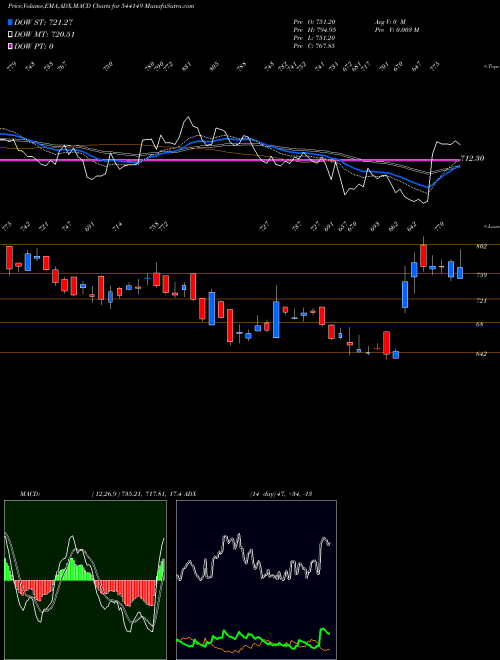Viewport: 500px width, 660px height.
Task: Click the 'Pre L: 751.20' low value
Action: pos(314,38)
